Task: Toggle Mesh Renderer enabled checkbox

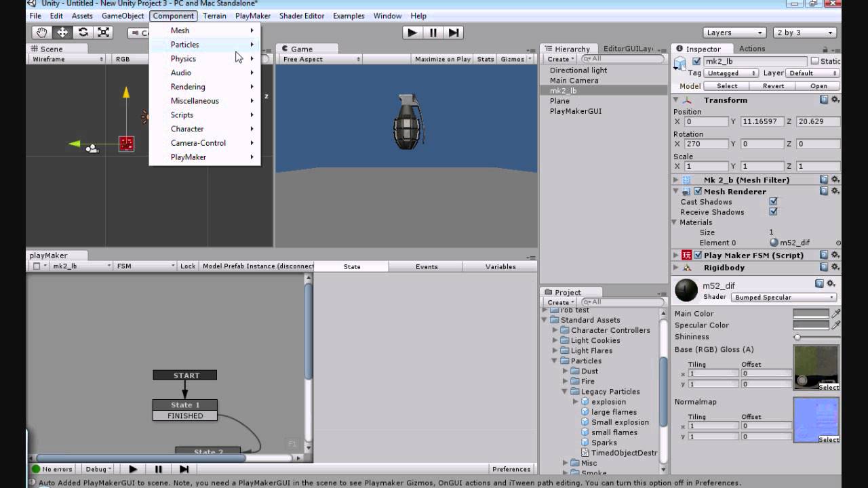Action: click(697, 191)
